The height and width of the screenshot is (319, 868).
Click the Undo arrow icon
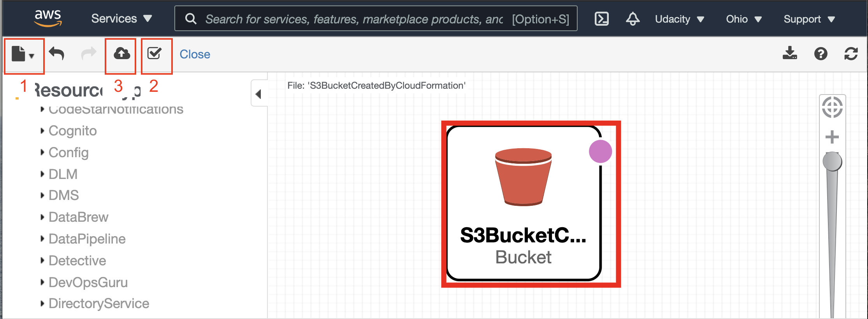click(x=57, y=54)
